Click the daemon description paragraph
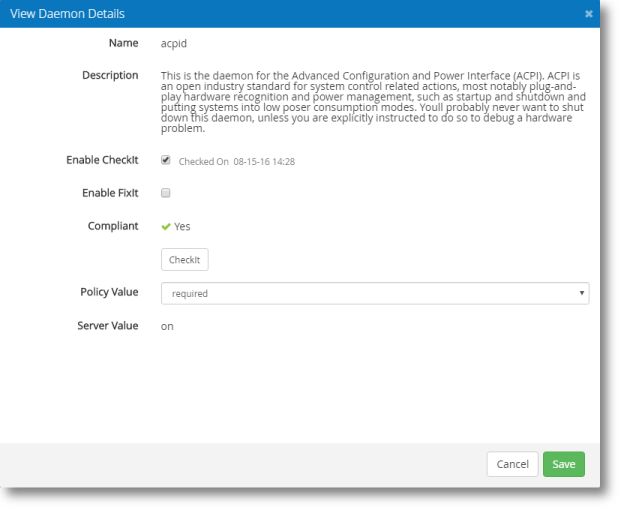This screenshot has width=630, height=516. 373,102
